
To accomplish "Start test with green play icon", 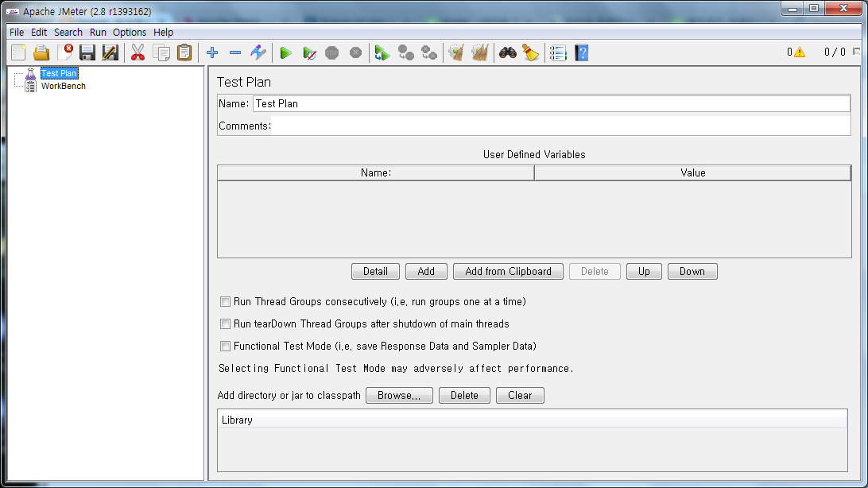I will tap(285, 52).
